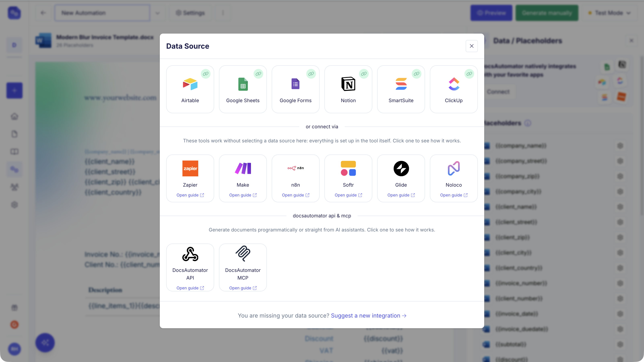The image size is (644, 362).
Task: Click the New Automation name field
Action: [x=102, y=13]
